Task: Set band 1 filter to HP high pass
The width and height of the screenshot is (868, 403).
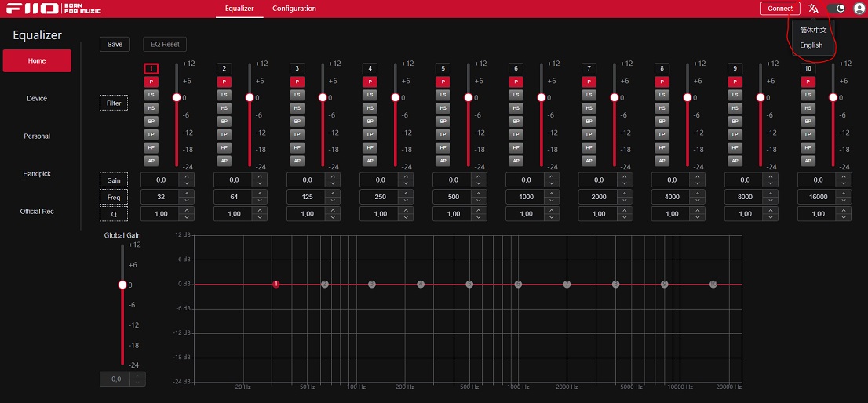Action: [x=151, y=147]
